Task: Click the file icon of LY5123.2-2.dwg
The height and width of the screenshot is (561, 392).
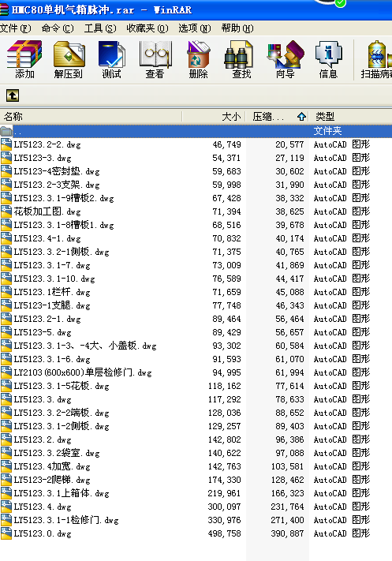Action: tap(6, 144)
